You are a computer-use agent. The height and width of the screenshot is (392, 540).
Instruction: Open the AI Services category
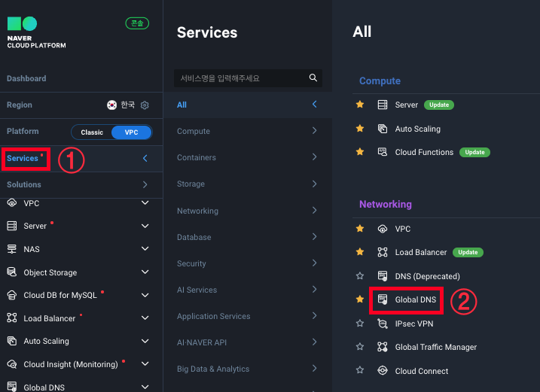coord(248,290)
